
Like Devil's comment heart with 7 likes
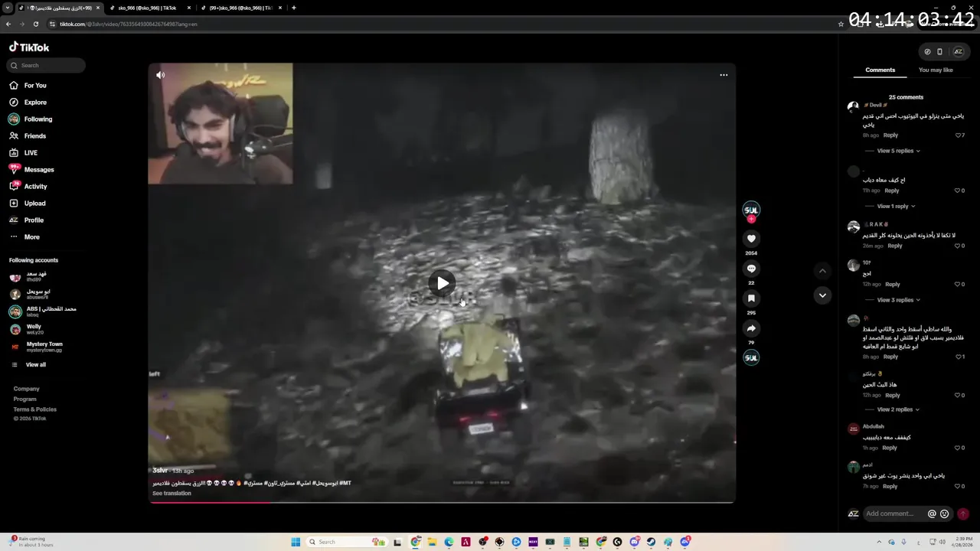coord(958,135)
